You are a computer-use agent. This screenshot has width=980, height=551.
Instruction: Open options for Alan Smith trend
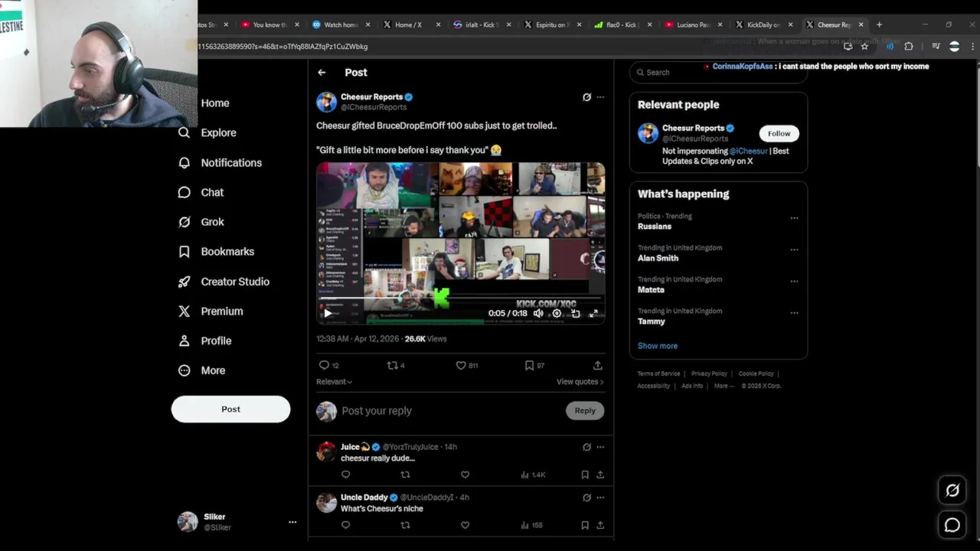(794, 249)
